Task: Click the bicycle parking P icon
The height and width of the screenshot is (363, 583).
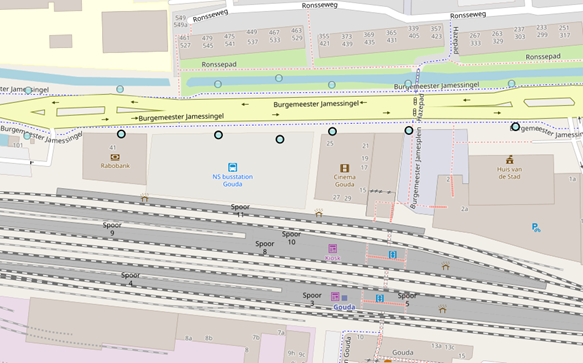Action: [536, 227]
